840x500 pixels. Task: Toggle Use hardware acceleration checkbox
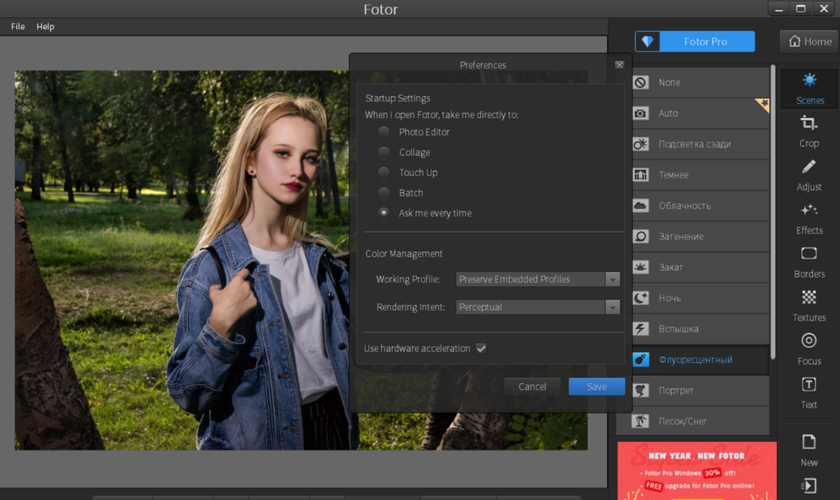pyautogui.click(x=481, y=348)
